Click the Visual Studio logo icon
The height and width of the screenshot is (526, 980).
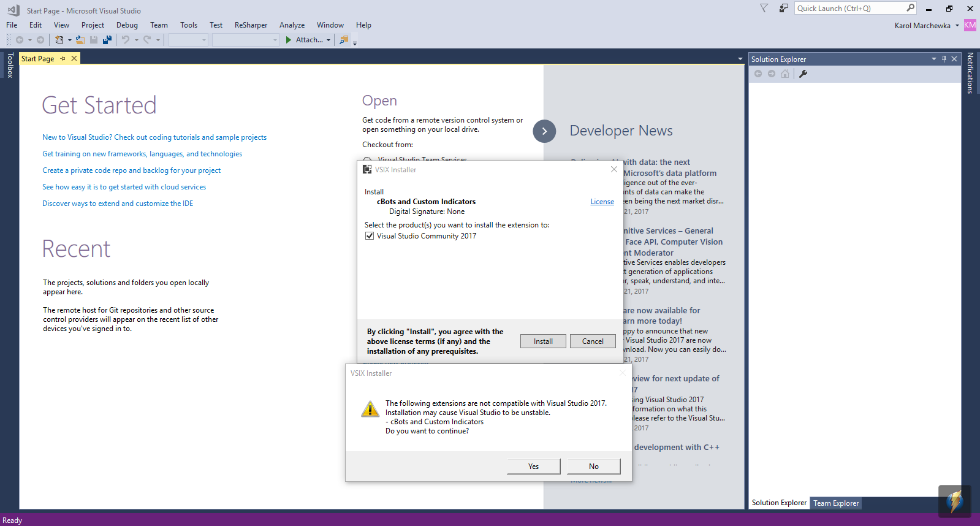pyautogui.click(x=13, y=10)
